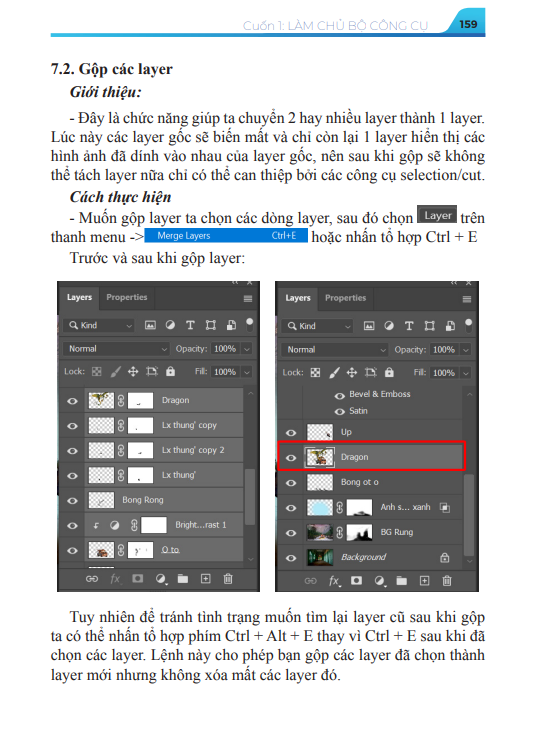Click smart object filter icon in left panel

[231, 325]
